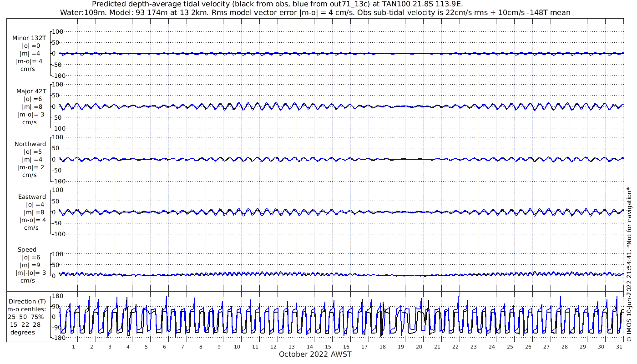Click '|m| =4' under Northward

[32, 160]
